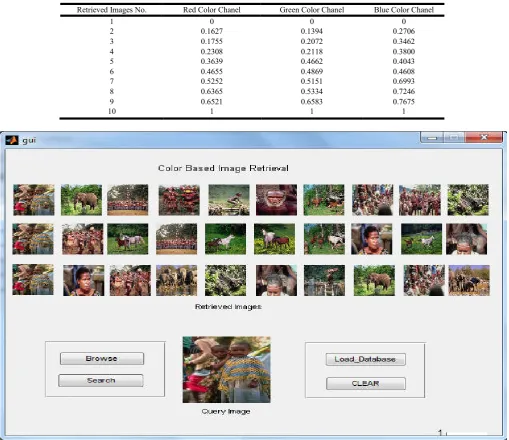This screenshot has height=440, width=509.
Task: Open the person crouching on log thumbnail
Action: pyautogui.click(x=229, y=200)
